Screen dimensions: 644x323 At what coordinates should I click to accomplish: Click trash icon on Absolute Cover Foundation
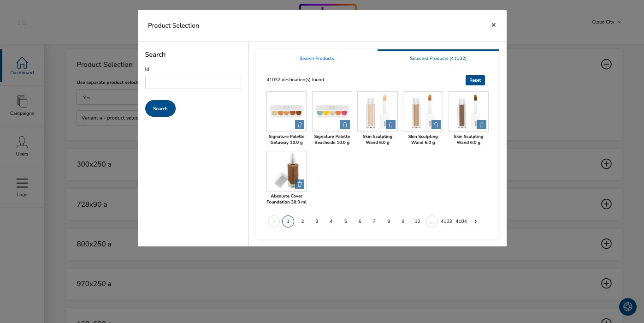300,184
